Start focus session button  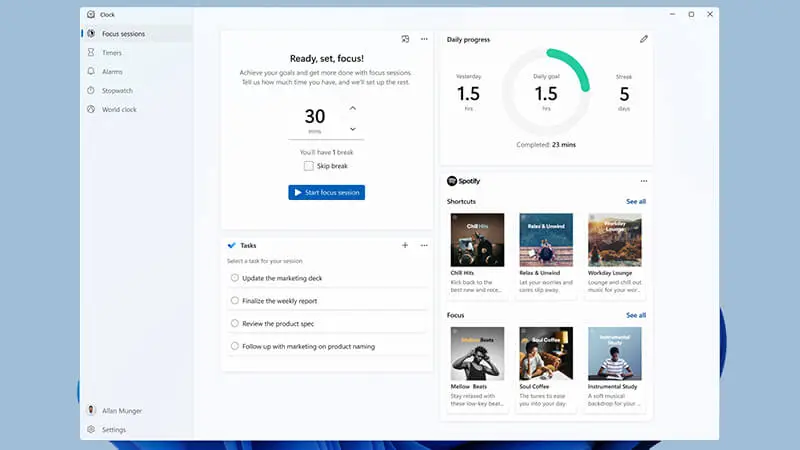coord(327,192)
